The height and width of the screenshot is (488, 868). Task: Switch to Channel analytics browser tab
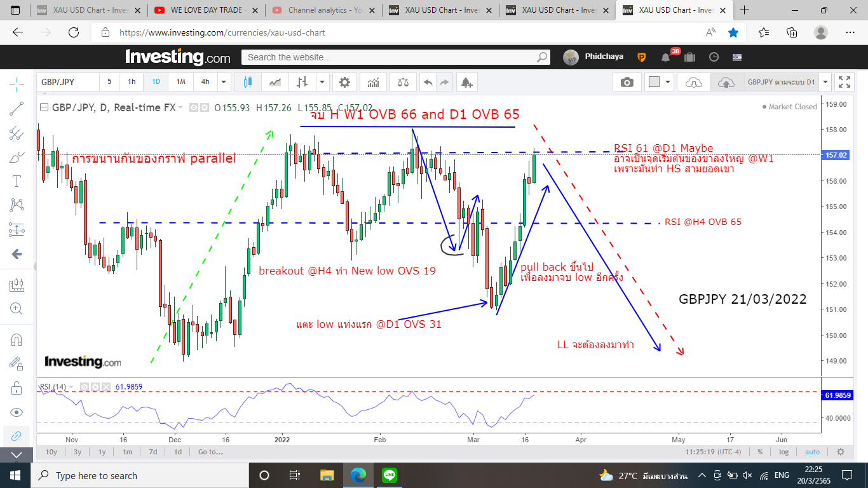323,10
